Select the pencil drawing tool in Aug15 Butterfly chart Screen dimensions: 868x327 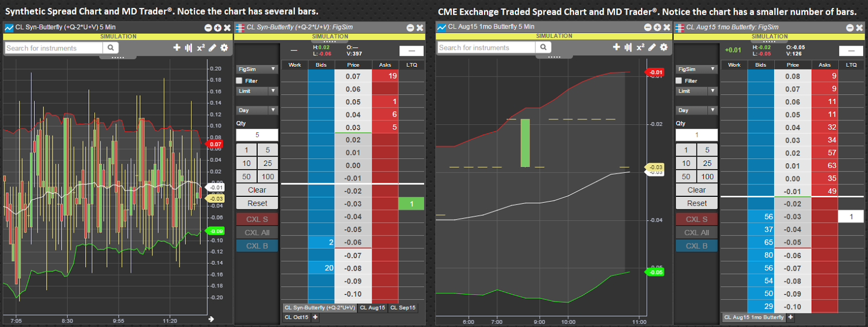click(652, 47)
